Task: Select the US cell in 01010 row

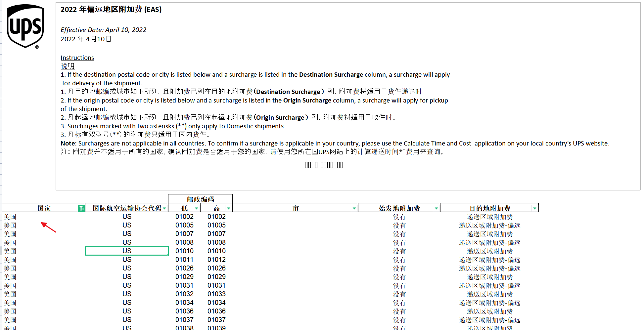Action: pos(127,251)
